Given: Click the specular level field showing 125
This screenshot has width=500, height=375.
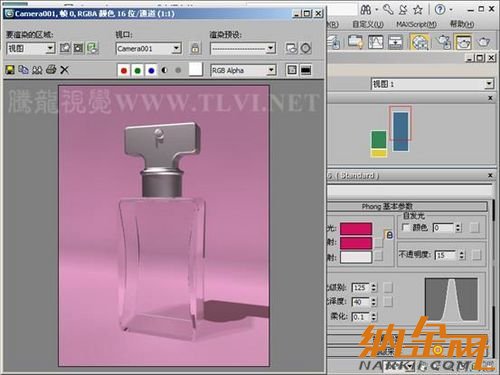Looking at the screenshot, I should 361,287.
